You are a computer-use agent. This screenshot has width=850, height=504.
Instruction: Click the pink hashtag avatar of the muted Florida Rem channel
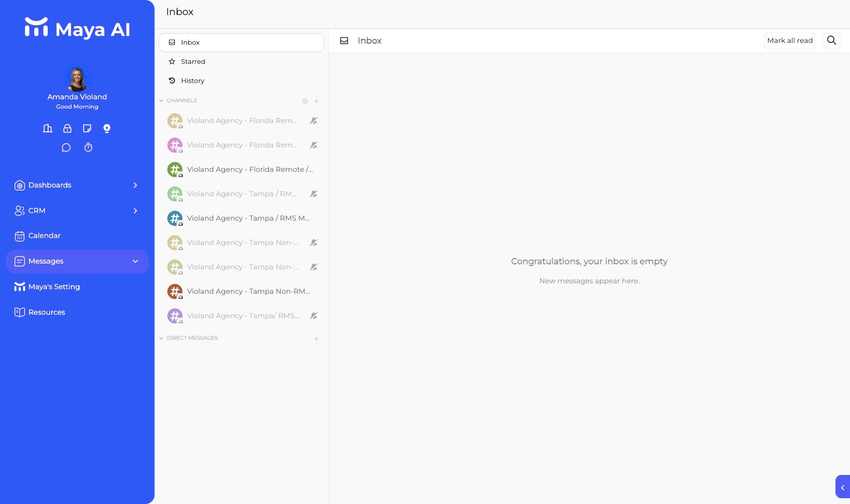click(175, 145)
